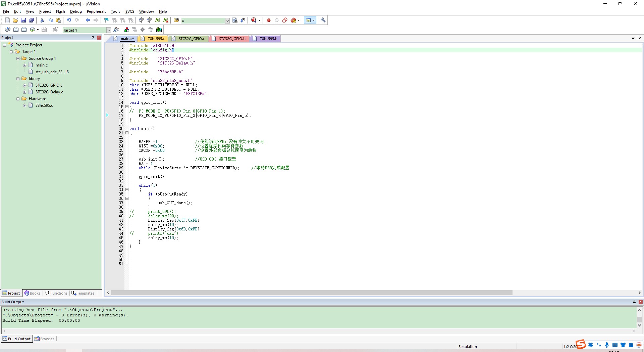Image resolution: width=644 pixels, height=352 pixels.
Task: Insert breakpoint with red circle icon
Action: (269, 20)
